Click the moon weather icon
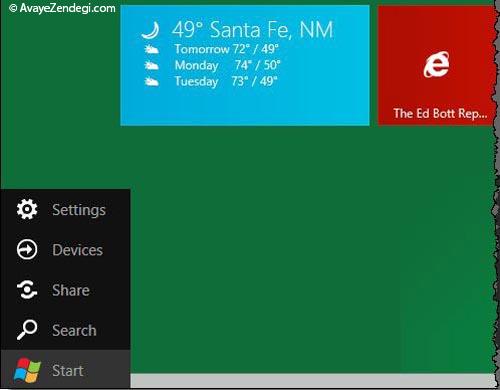This screenshot has width=500, height=390. coord(151,30)
